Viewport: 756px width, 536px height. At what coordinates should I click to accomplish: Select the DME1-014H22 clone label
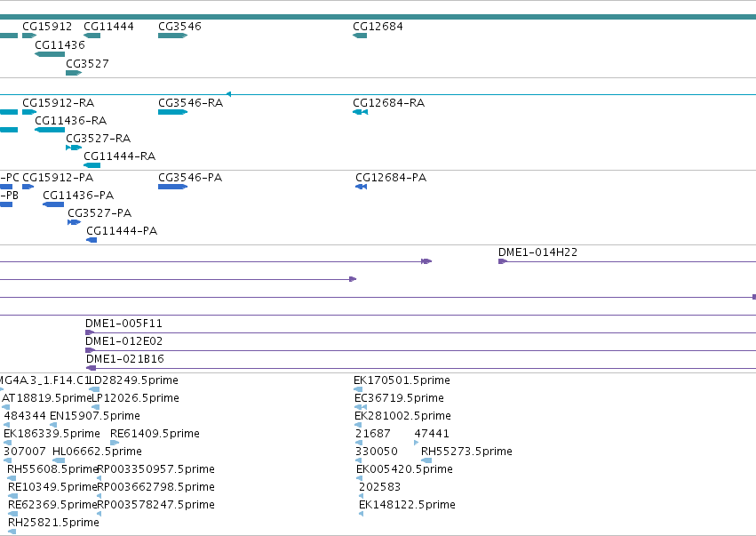point(537,252)
